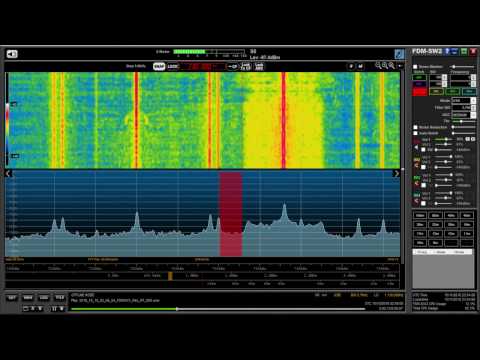Shift spectrum with the right arrow
This screenshot has height=360, width=480.
coord(396,173)
